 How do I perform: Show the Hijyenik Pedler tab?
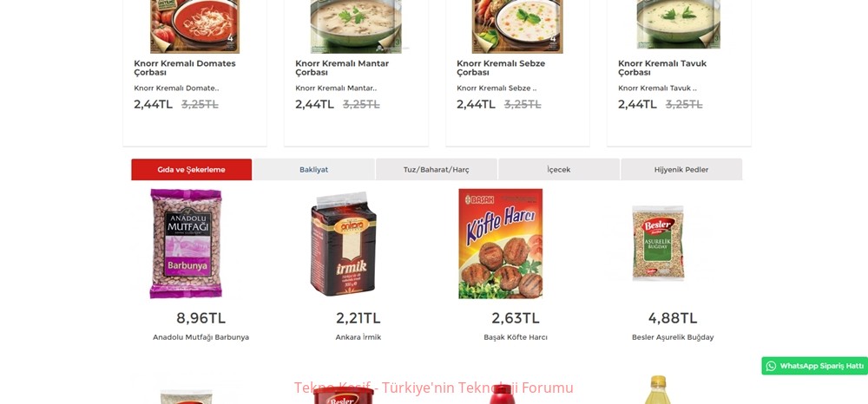click(x=681, y=170)
